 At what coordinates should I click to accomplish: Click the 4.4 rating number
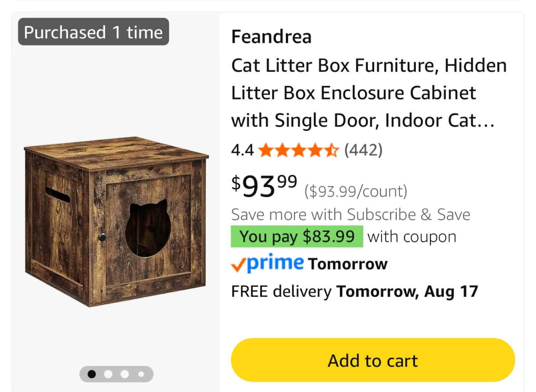pos(242,150)
